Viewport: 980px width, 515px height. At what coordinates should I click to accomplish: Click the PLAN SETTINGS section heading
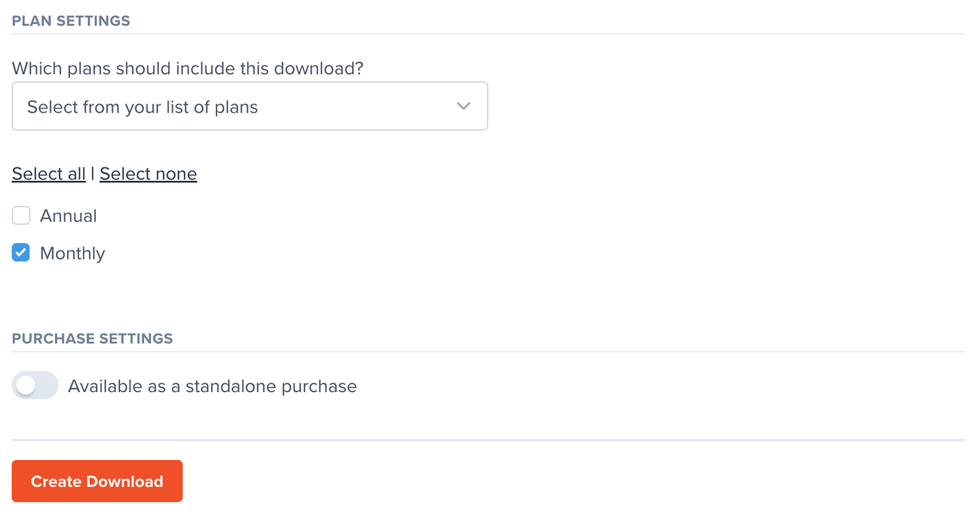click(71, 21)
